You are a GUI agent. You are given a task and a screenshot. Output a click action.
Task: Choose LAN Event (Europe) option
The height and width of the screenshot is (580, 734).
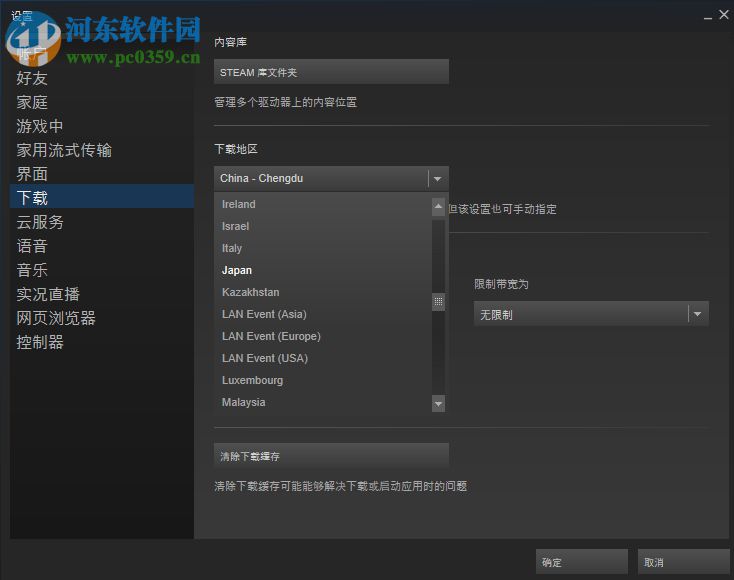[323, 336]
